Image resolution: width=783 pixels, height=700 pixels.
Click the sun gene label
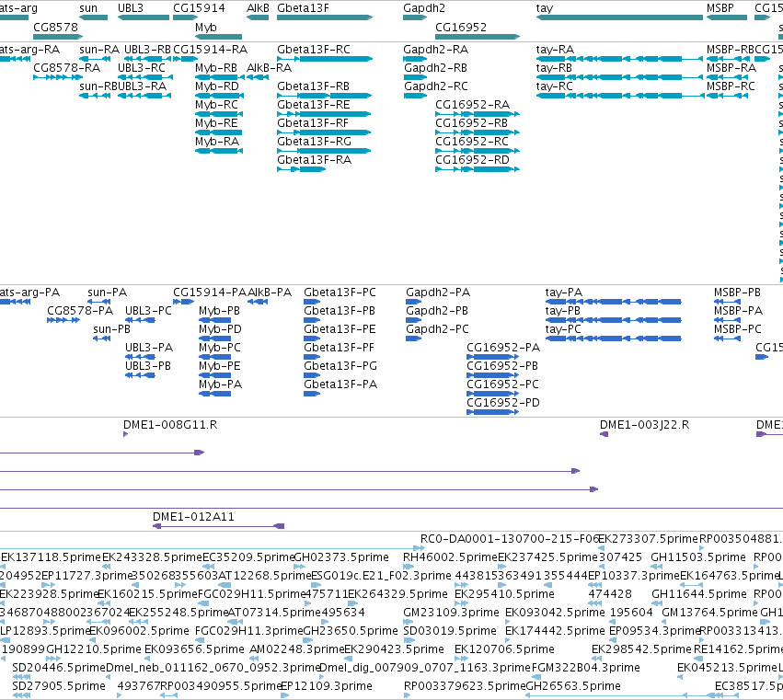tap(88, 8)
